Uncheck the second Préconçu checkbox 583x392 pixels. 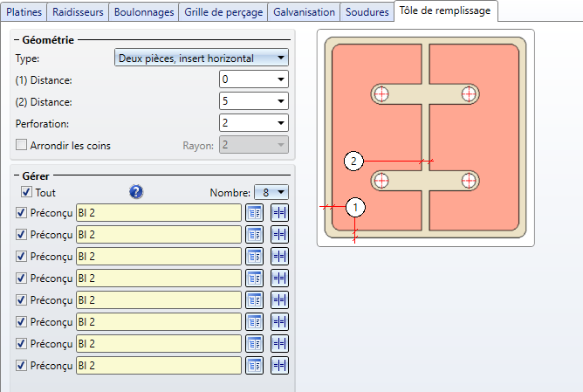22,234
